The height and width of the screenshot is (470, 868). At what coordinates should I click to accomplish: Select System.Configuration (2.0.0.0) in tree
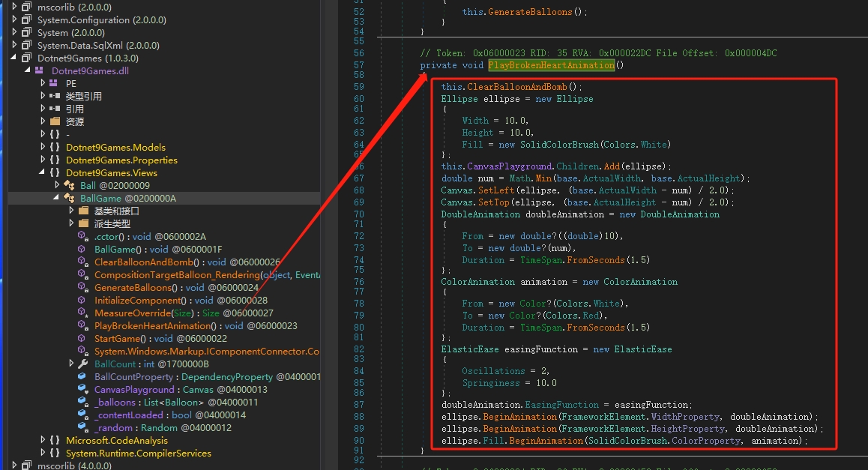click(102, 19)
